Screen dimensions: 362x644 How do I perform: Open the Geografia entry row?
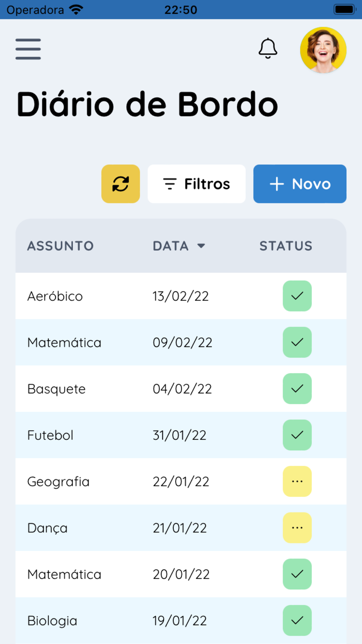click(x=181, y=481)
